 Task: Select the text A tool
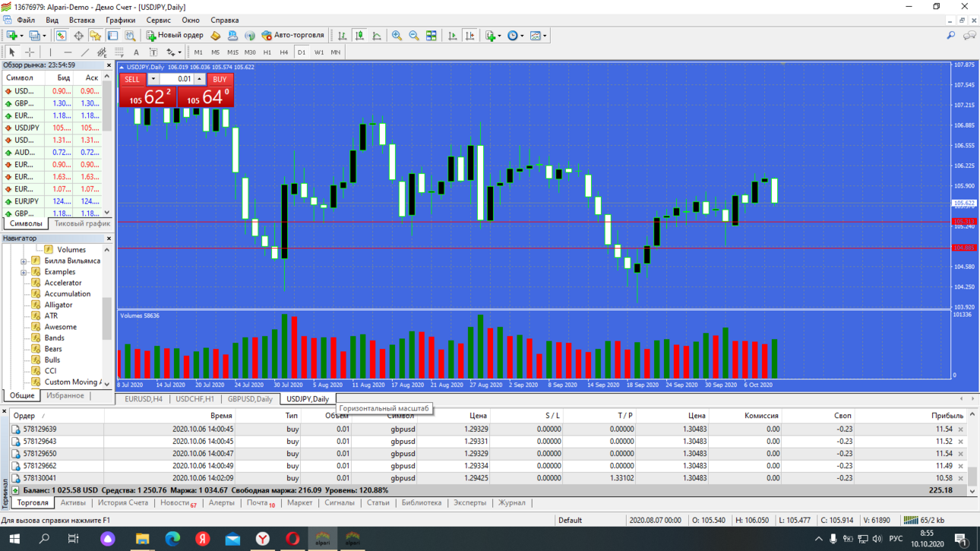pyautogui.click(x=136, y=52)
